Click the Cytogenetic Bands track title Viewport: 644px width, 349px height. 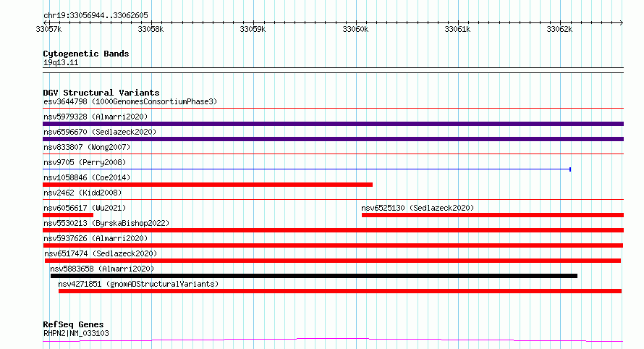click(x=86, y=54)
